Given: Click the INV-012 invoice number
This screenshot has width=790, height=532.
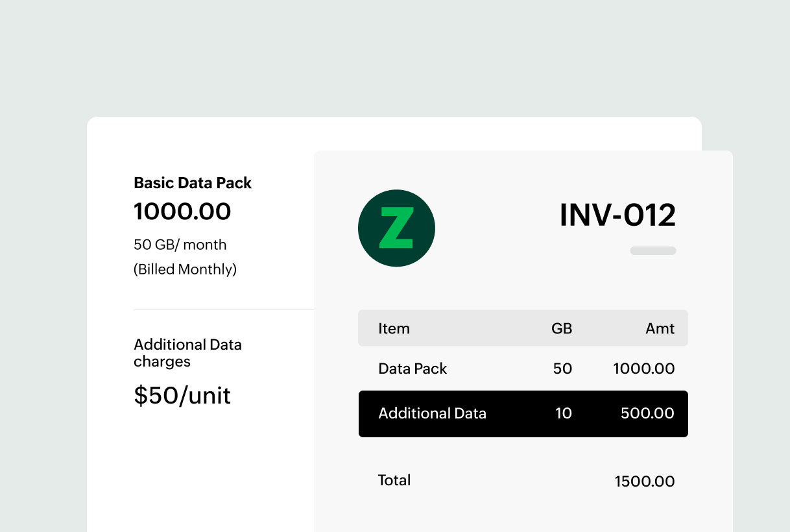Looking at the screenshot, I should click(617, 215).
